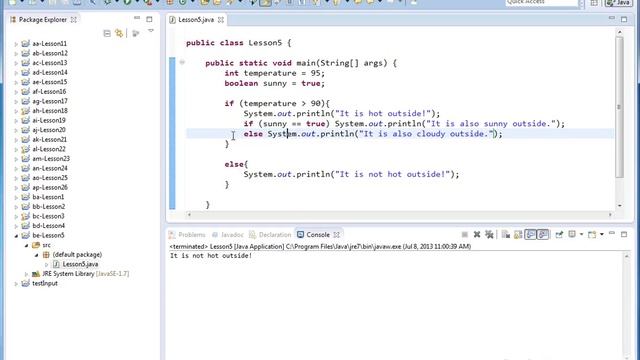Image resolution: width=640 pixels, height=360 pixels.
Task: Expand the ah-Lesson18 project
Action: click(16, 111)
